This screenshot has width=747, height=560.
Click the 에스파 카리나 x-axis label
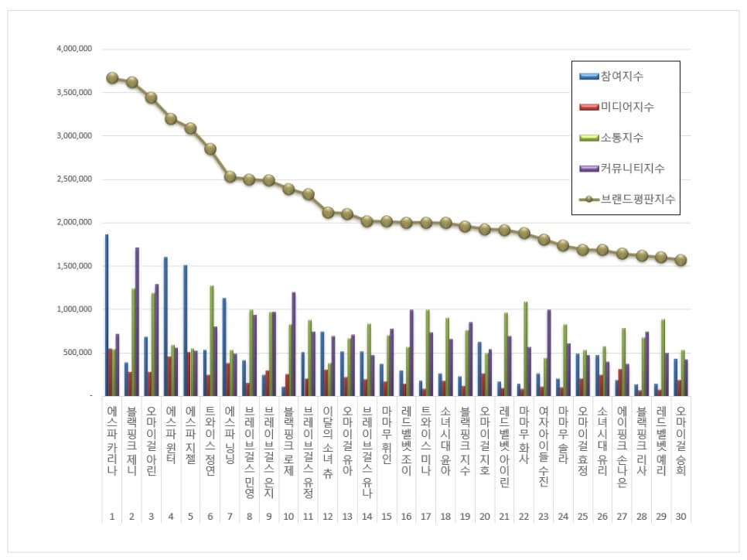(112, 441)
